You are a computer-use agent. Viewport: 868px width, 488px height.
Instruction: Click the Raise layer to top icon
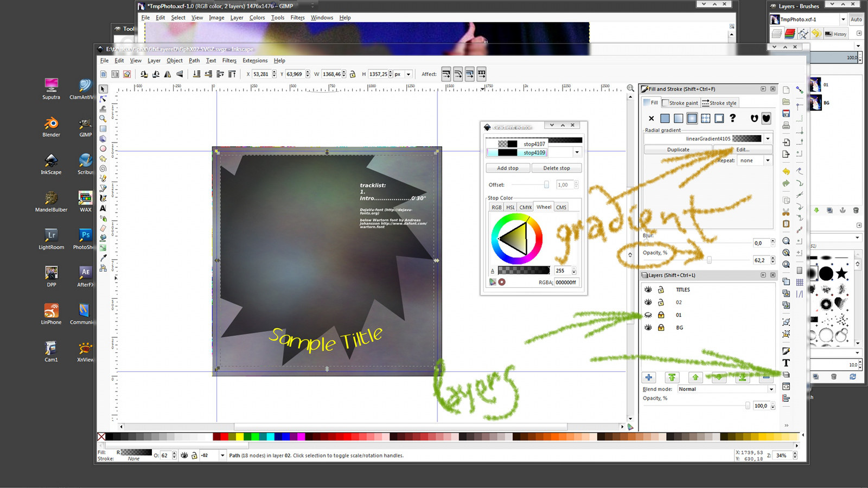(672, 377)
